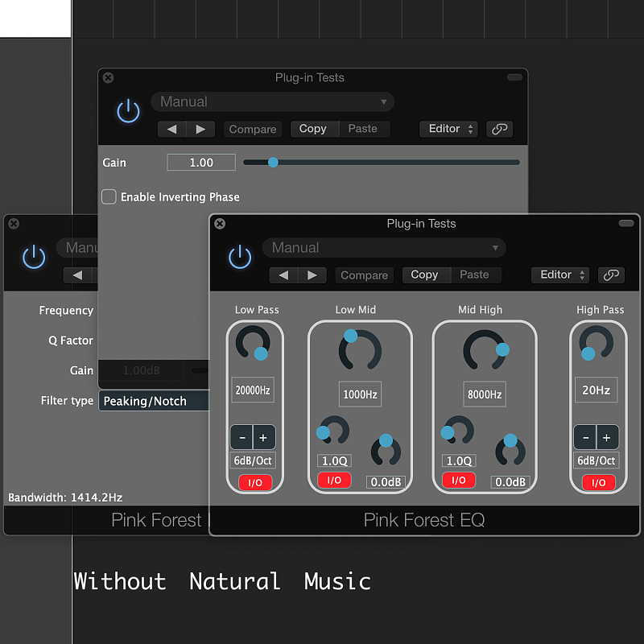Open Filter type Peaking/Notch dropdown

point(154,401)
